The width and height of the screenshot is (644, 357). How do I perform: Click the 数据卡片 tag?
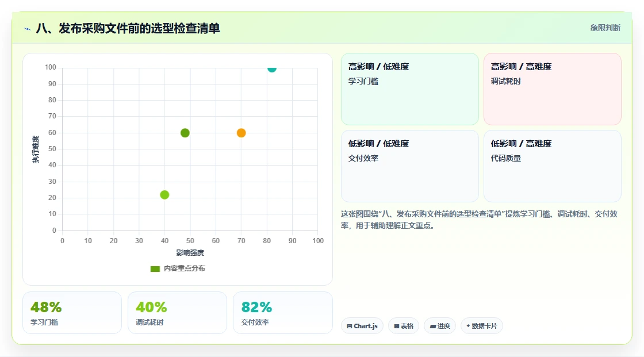(x=482, y=326)
